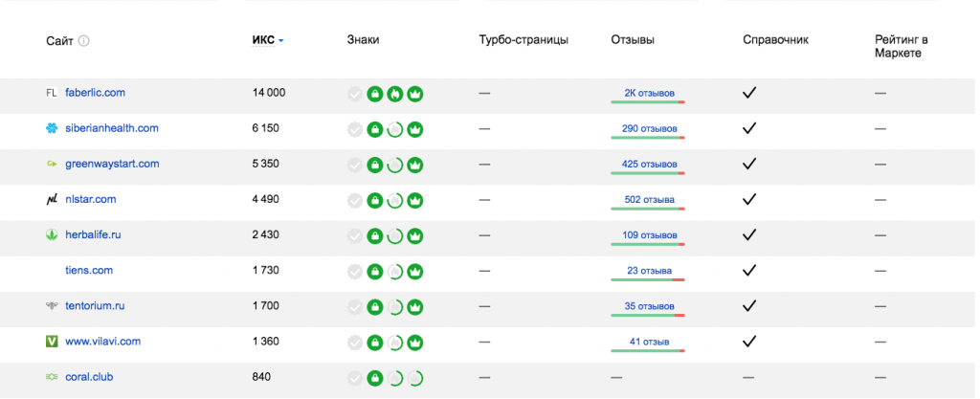This screenshot has height=399, width=980.
Task: Click the ИКС value 6 150
Action: [x=266, y=128]
